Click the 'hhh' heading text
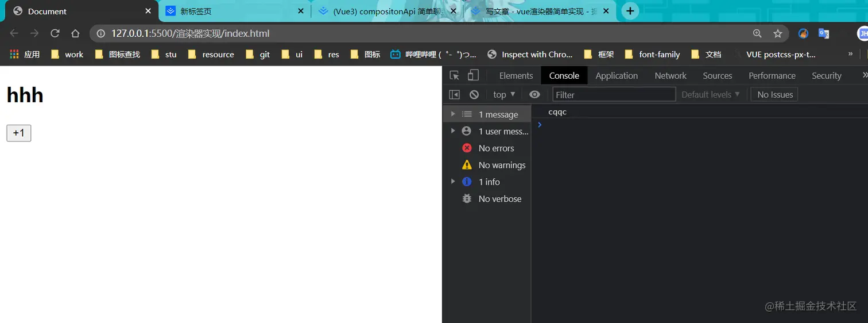The width and height of the screenshot is (868, 323). click(25, 95)
